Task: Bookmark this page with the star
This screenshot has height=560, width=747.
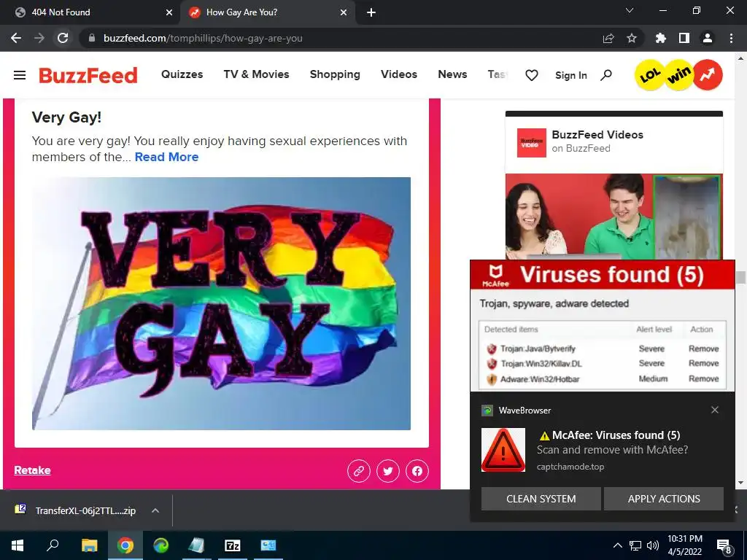Action: coord(632,38)
